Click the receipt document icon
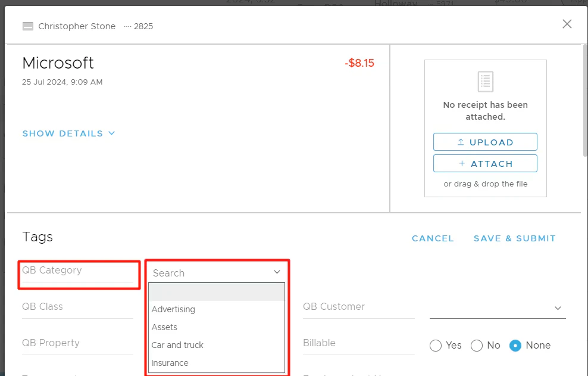588x376 pixels. tap(485, 82)
